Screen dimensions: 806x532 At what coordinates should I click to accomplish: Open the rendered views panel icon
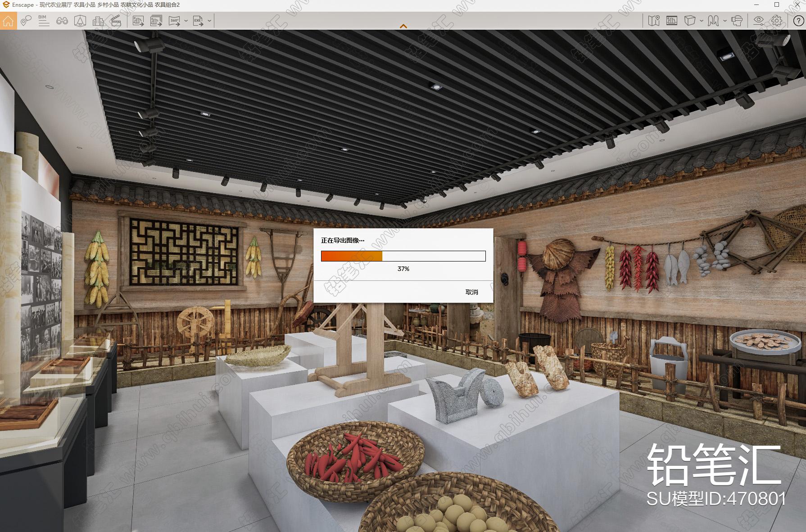pyautogui.click(x=672, y=21)
